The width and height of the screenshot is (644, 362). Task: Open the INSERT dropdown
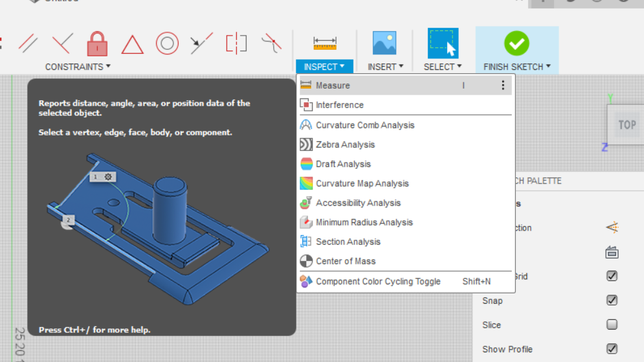385,67
